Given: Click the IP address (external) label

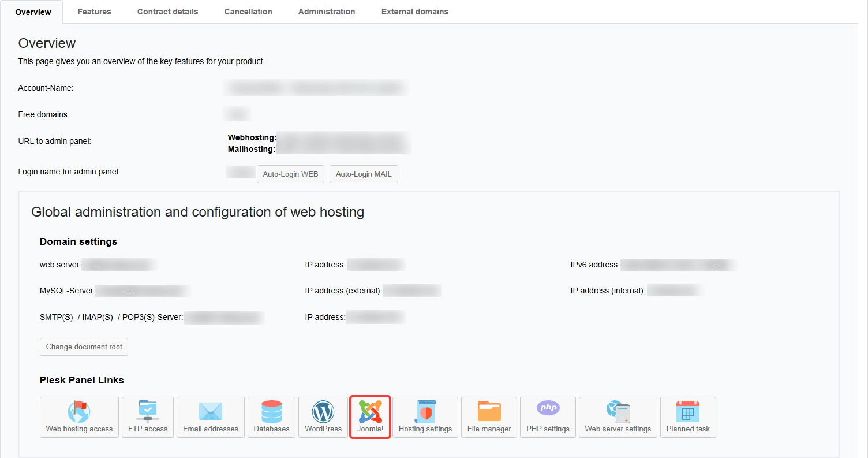Looking at the screenshot, I should pos(344,291).
